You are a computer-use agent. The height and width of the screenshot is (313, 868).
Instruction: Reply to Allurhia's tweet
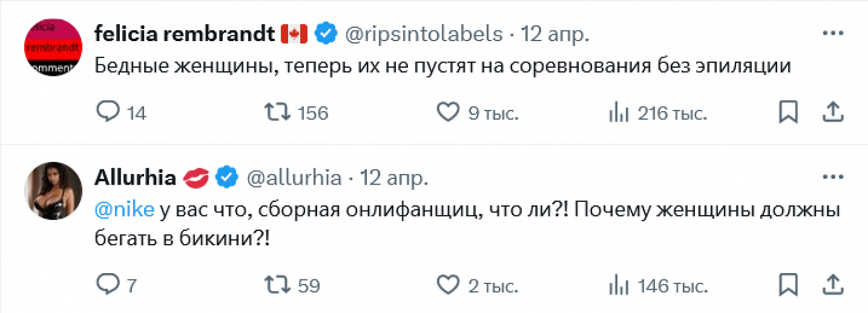tap(108, 285)
